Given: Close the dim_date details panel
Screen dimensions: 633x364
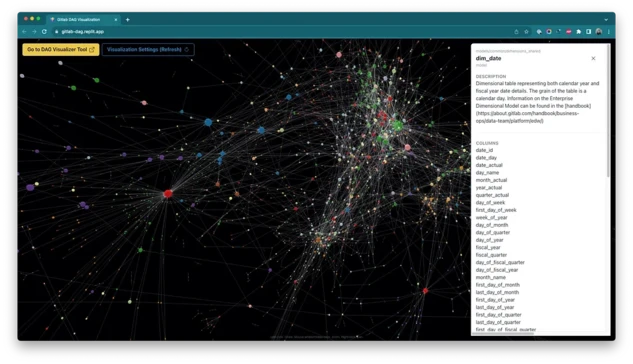Looking at the screenshot, I should pyautogui.click(x=593, y=59).
